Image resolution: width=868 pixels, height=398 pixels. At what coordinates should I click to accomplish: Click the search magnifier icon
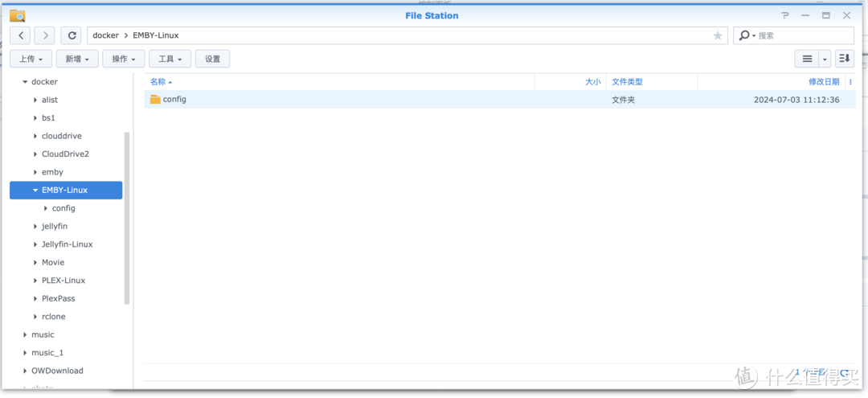click(744, 35)
